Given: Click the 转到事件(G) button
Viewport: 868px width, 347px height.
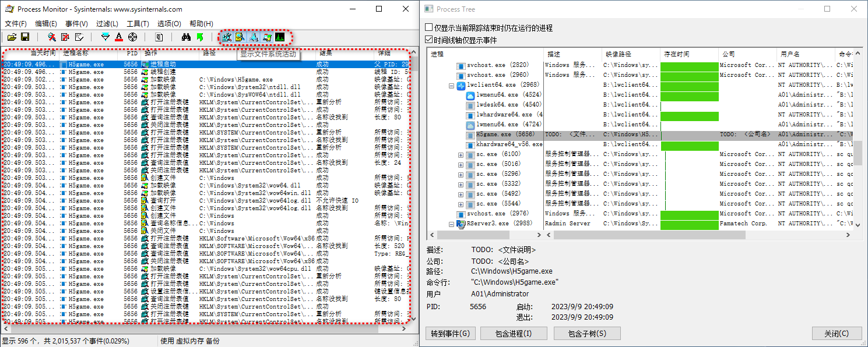Looking at the screenshot, I should tap(451, 334).
